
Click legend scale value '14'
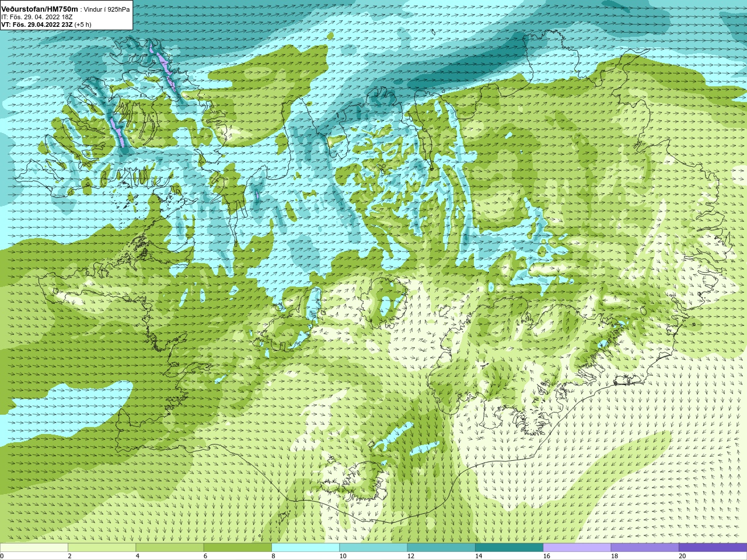[479, 556]
